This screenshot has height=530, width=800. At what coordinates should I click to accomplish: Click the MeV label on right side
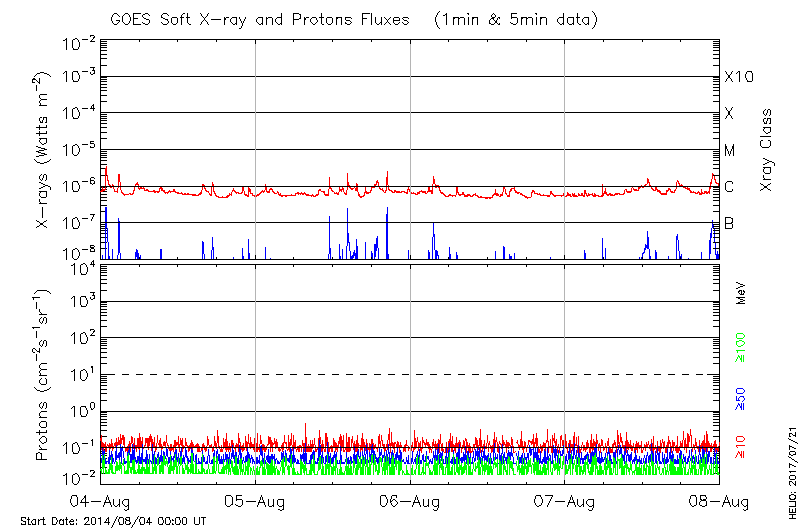742,292
